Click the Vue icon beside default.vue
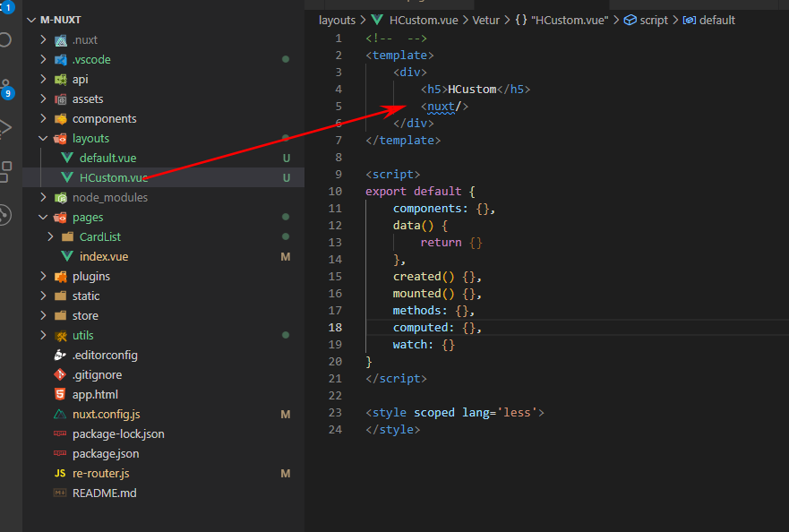Screen dimensions: 789x532 point(67,158)
